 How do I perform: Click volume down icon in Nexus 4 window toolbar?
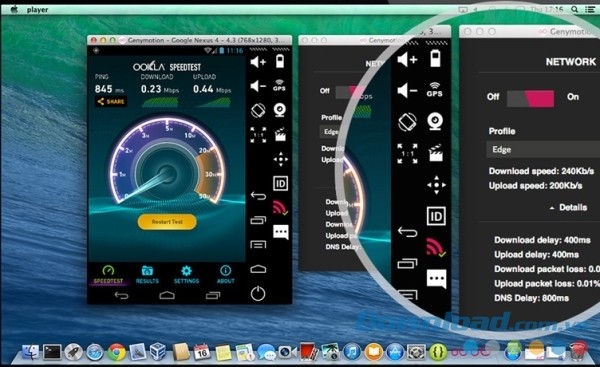coord(258,86)
